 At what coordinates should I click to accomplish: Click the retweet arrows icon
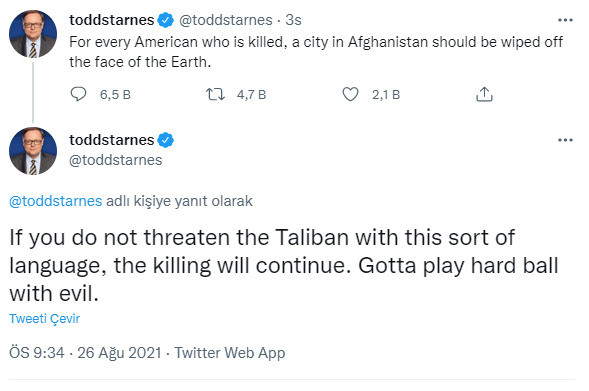click(x=215, y=94)
